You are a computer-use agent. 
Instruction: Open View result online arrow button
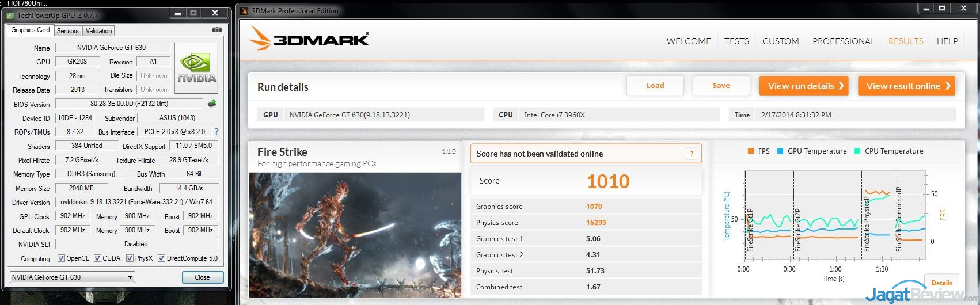click(906, 86)
